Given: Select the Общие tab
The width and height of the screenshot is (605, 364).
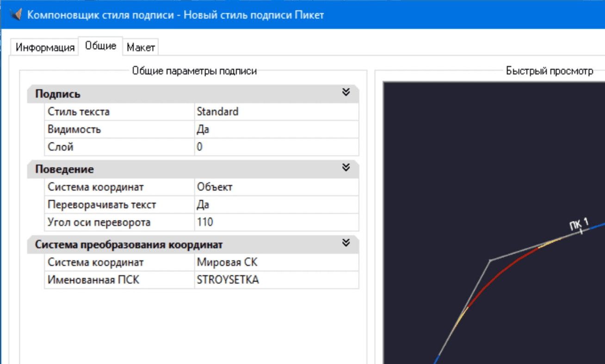Looking at the screenshot, I should coord(100,46).
